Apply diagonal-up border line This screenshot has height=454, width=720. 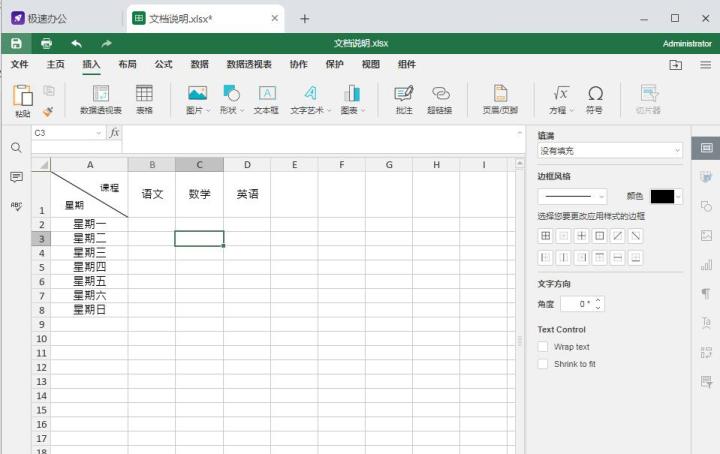(618, 236)
